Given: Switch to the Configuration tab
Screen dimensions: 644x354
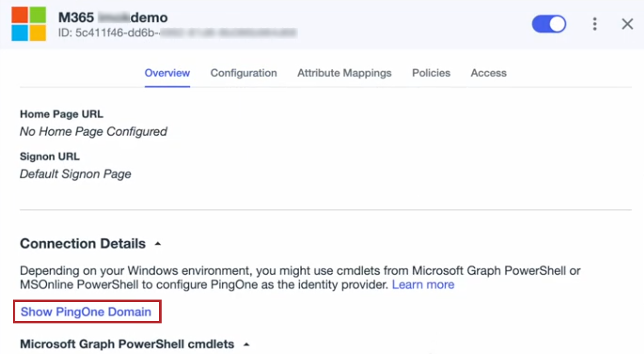Looking at the screenshot, I should [x=243, y=73].
